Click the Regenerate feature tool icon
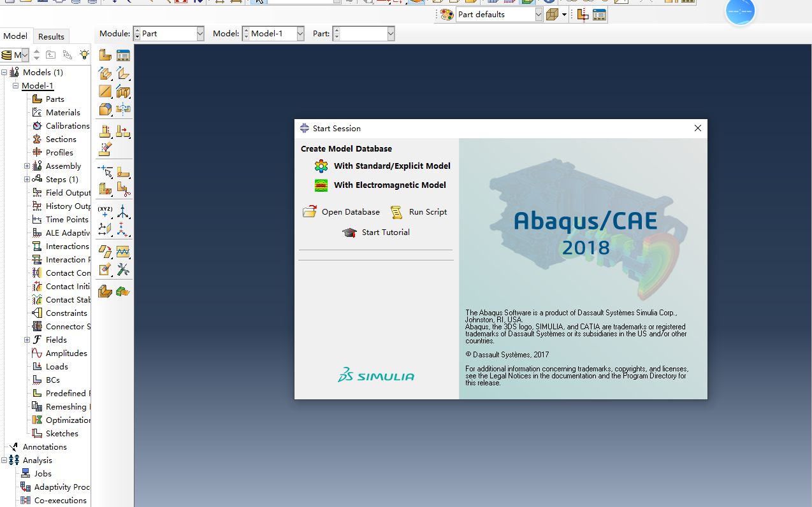This screenshot has height=507, width=812. tap(123, 132)
